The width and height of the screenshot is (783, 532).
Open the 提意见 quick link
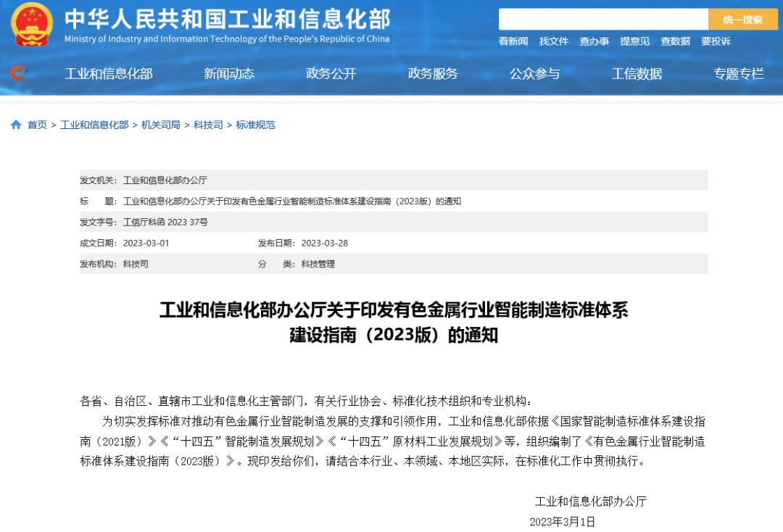pyautogui.click(x=634, y=41)
